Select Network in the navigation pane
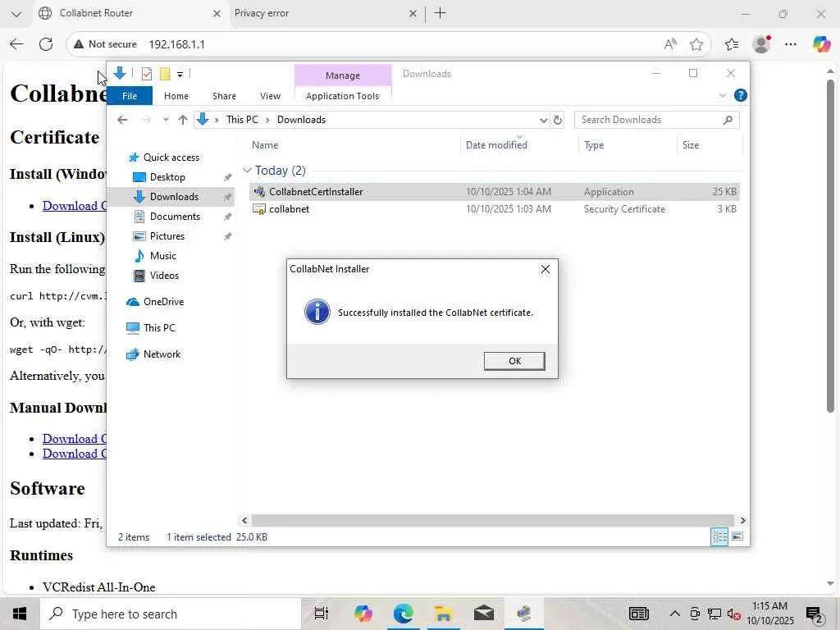Image resolution: width=840 pixels, height=630 pixels. tap(162, 354)
